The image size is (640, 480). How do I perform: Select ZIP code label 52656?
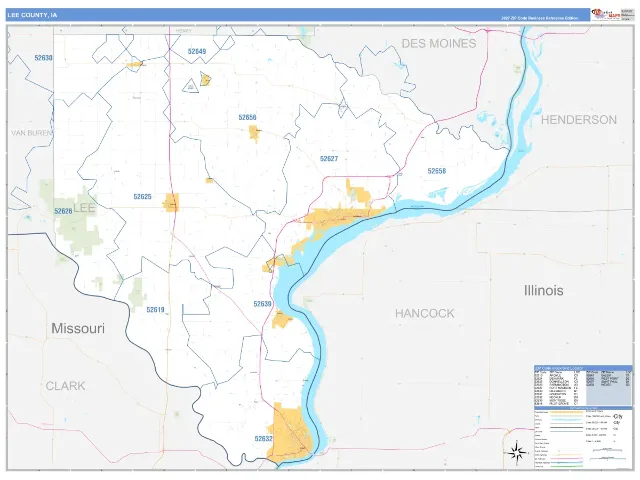(x=247, y=118)
